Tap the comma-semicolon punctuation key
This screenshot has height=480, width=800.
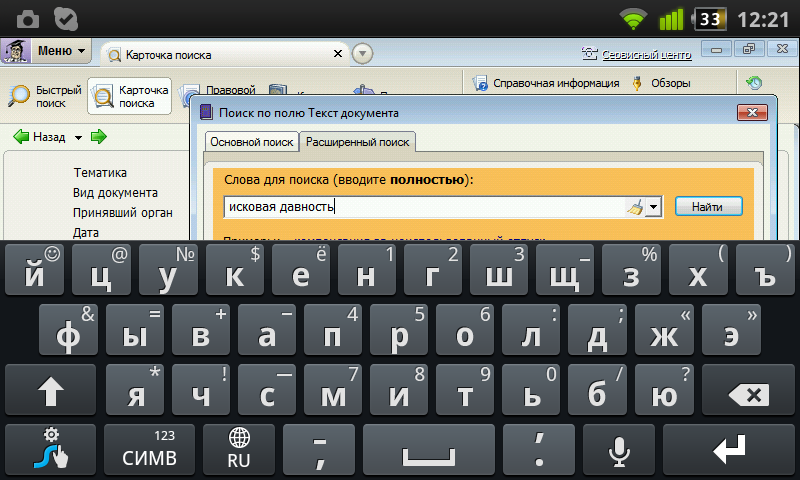coord(319,449)
